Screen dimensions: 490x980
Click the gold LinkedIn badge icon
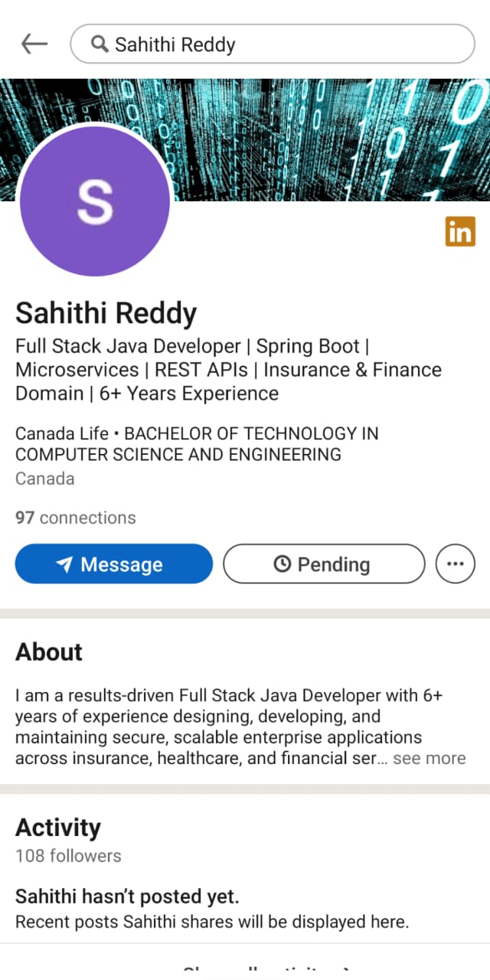pyautogui.click(x=459, y=231)
